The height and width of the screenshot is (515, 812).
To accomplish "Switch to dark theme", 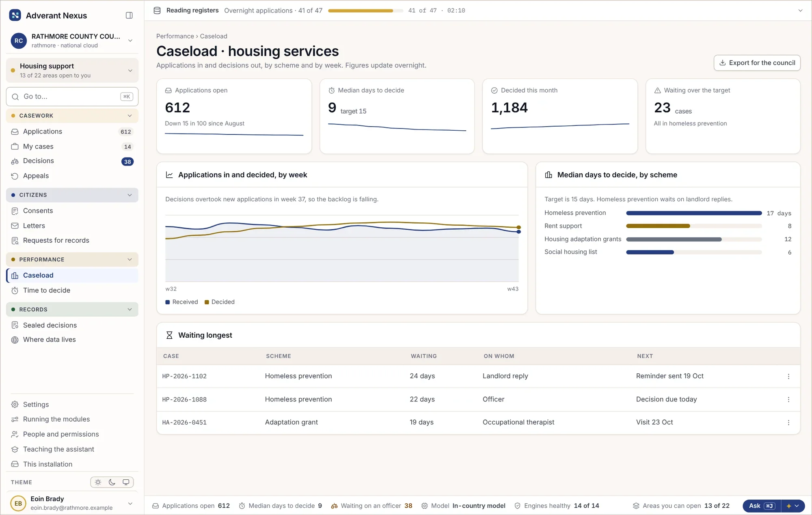I will pyautogui.click(x=112, y=482).
